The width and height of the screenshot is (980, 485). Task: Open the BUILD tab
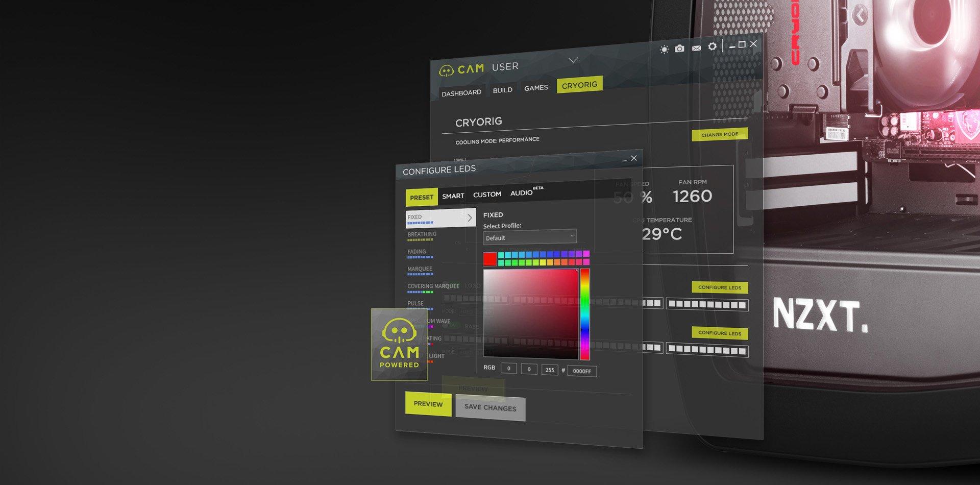tap(503, 90)
